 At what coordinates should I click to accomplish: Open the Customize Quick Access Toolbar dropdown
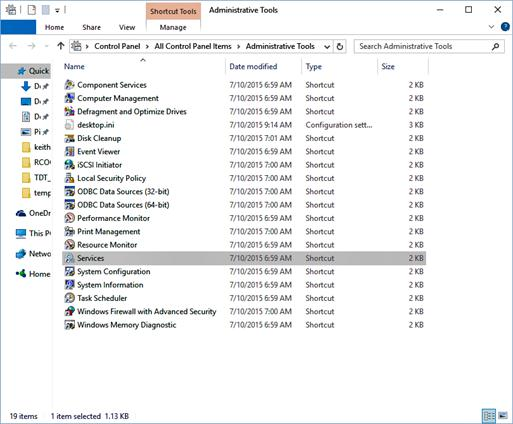(x=57, y=11)
